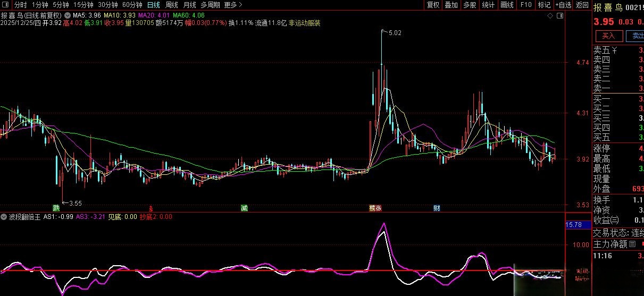
Task: Click the 财 event marker icon
Action: [437, 208]
